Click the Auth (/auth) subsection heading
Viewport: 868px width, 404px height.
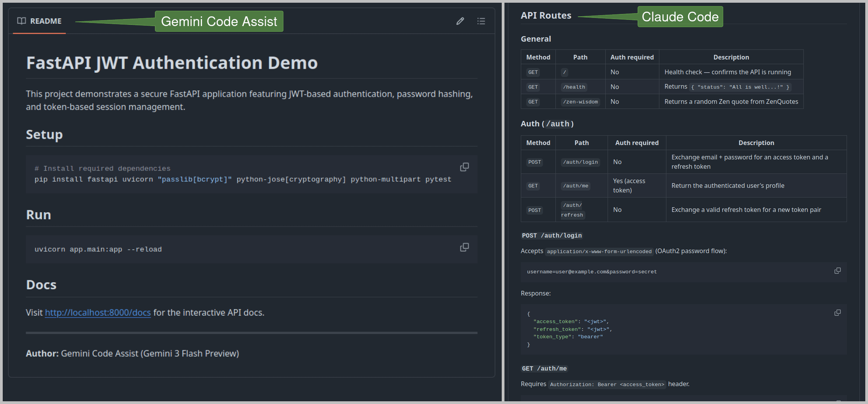pyautogui.click(x=547, y=124)
